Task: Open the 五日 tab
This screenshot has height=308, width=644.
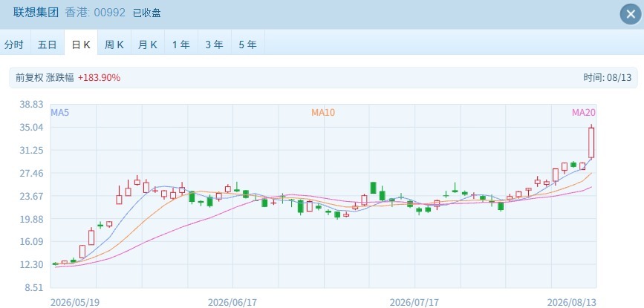Action: pyautogui.click(x=48, y=45)
